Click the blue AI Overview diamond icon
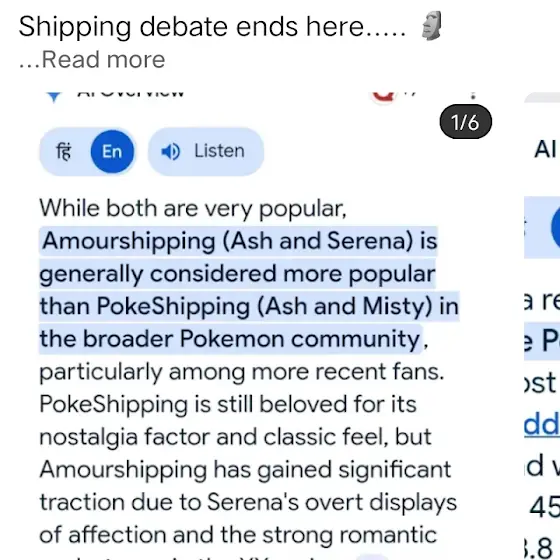Screen dimensions: 560x560 coord(54,96)
